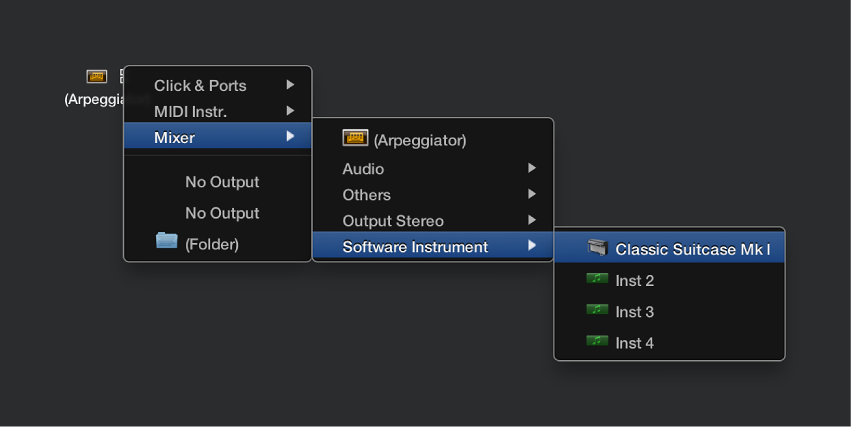852x428 pixels.
Task: Open the Others submenu item
Action: click(x=433, y=194)
